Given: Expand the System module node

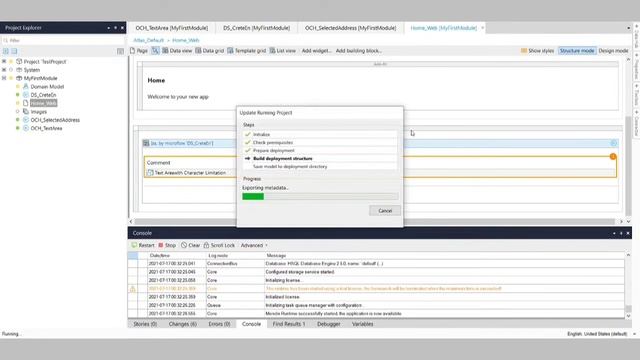Looking at the screenshot, I should (x=4, y=70).
